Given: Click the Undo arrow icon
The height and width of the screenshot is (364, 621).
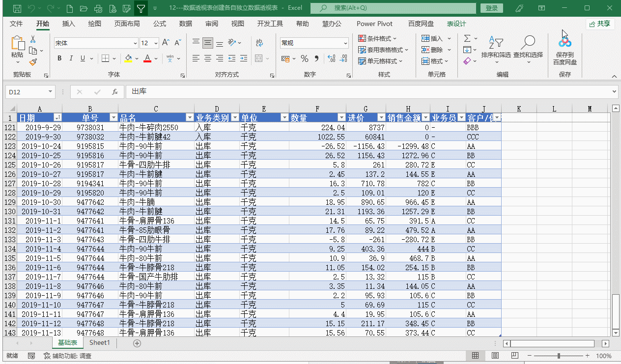Looking at the screenshot, I should 31,8.
